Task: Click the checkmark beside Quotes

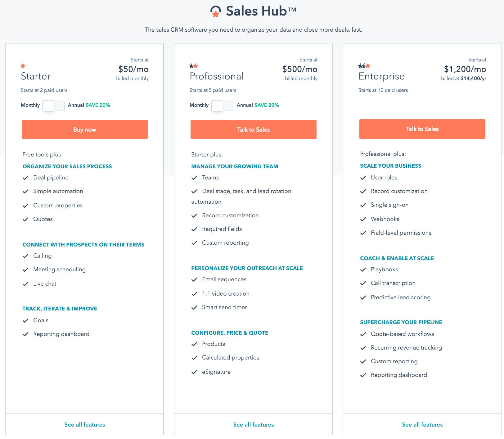Action: point(25,219)
